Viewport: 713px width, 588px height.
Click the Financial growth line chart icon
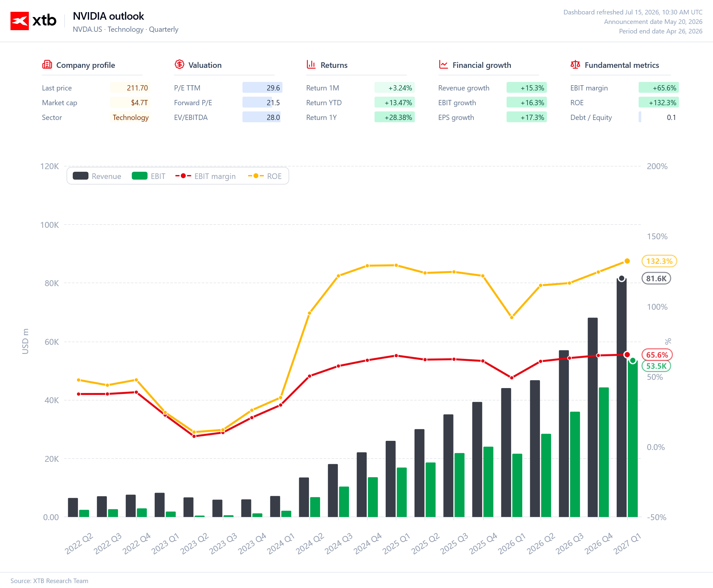pos(443,64)
